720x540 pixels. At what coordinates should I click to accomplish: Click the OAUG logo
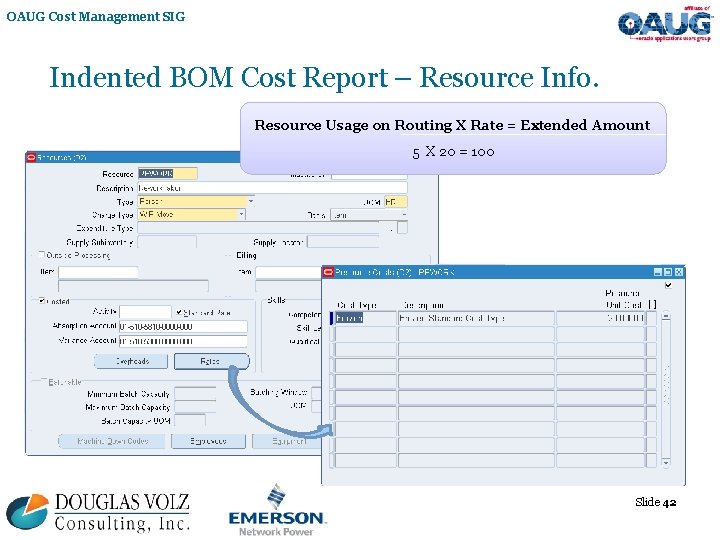[664, 24]
